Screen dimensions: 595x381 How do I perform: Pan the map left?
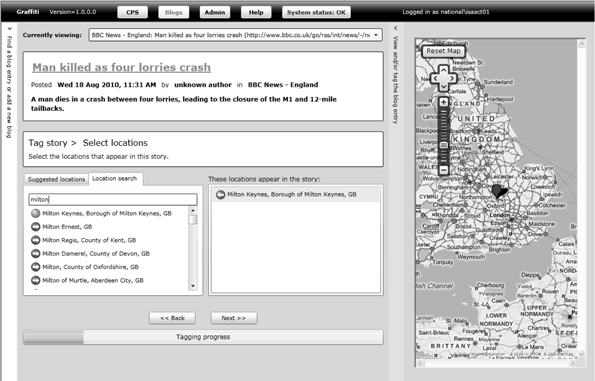(x=435, y=78)
